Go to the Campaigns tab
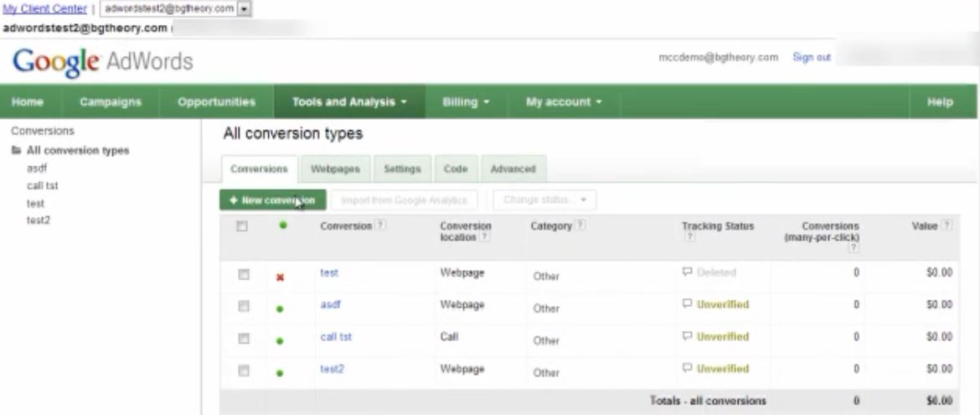This screenshot has height=415, width=980. pyautogui.click(x=111, y=102)
